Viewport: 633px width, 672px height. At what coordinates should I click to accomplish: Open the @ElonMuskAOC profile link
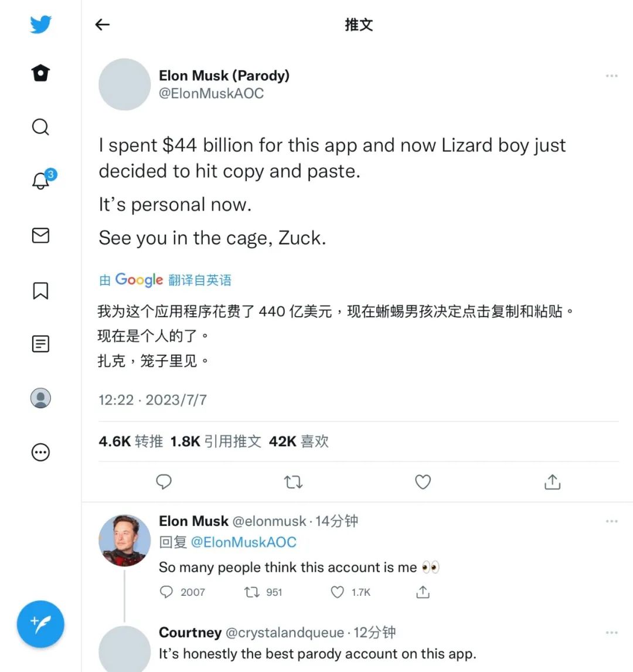[x=212, y=93]
